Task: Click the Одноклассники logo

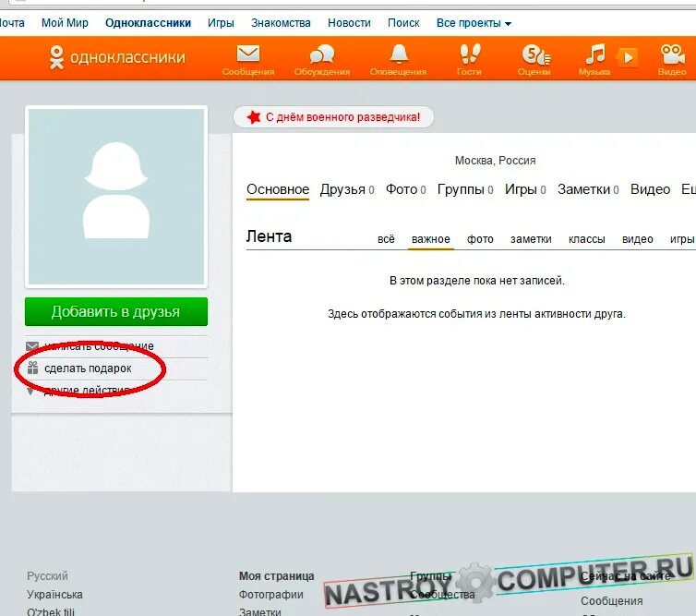Action: [x=116, y=57]
